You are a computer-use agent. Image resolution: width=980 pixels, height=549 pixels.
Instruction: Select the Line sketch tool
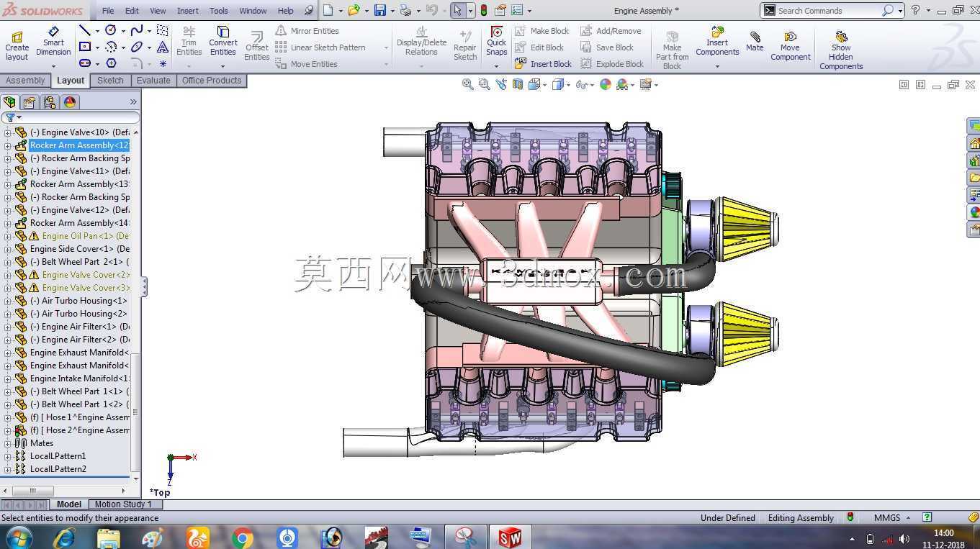[x=85, y=30]
